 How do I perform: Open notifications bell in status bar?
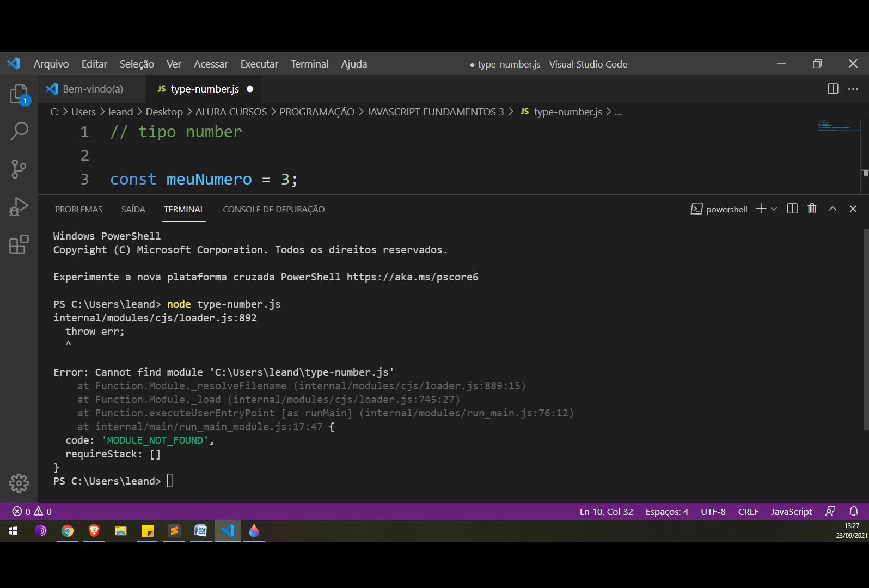[x=854, y=511]
